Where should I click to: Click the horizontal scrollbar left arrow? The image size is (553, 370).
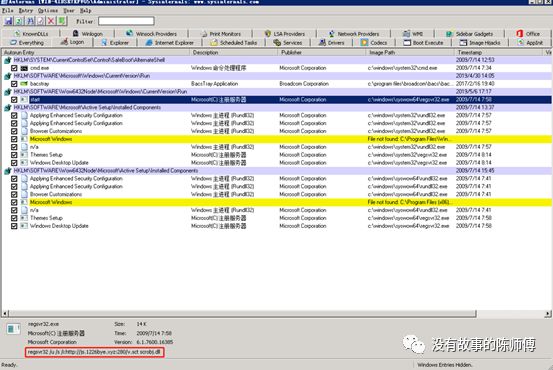pyautogui.click(x=5, y=313)
